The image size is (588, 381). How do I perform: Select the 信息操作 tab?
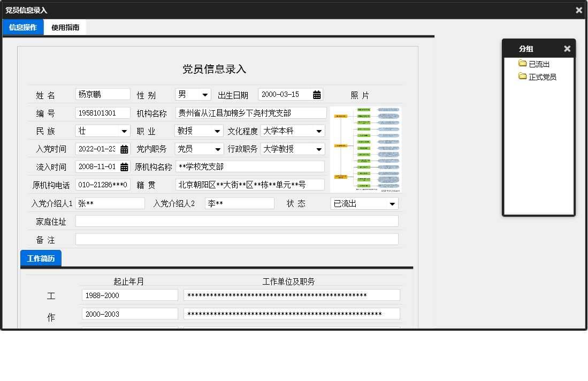[22, 27]
